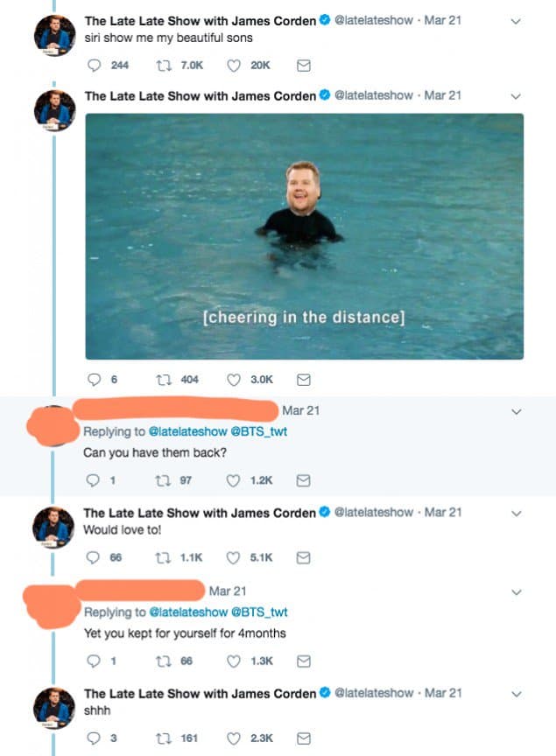556x756 pixels.
Task: Reply to the "Can you have them back?" tweet
Action: click(93, 479)
